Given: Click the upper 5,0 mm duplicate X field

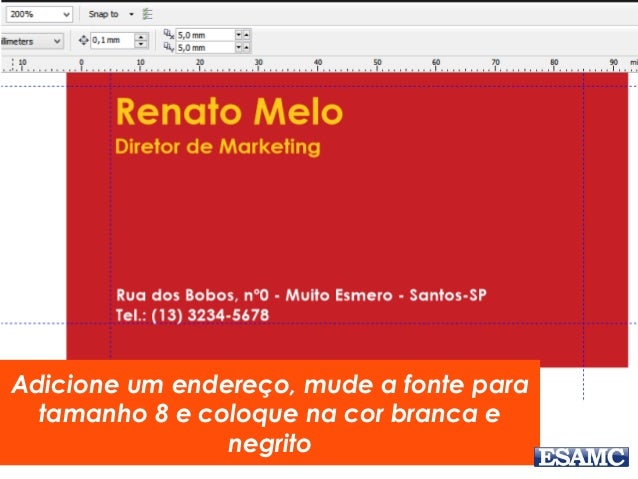Looking at the screenshot, I should 205,35.
